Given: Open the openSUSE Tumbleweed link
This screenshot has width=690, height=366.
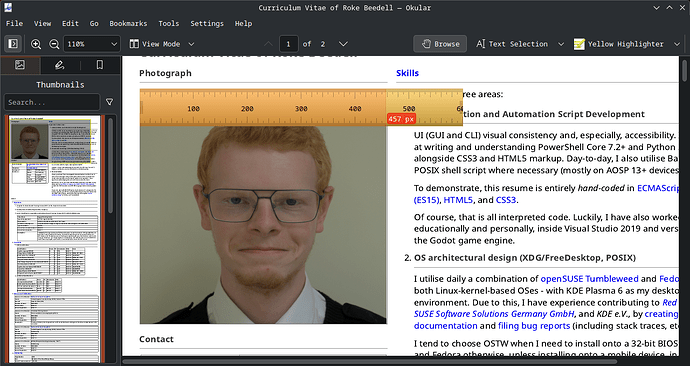Looking at the screenshot, I should point(589,279).
